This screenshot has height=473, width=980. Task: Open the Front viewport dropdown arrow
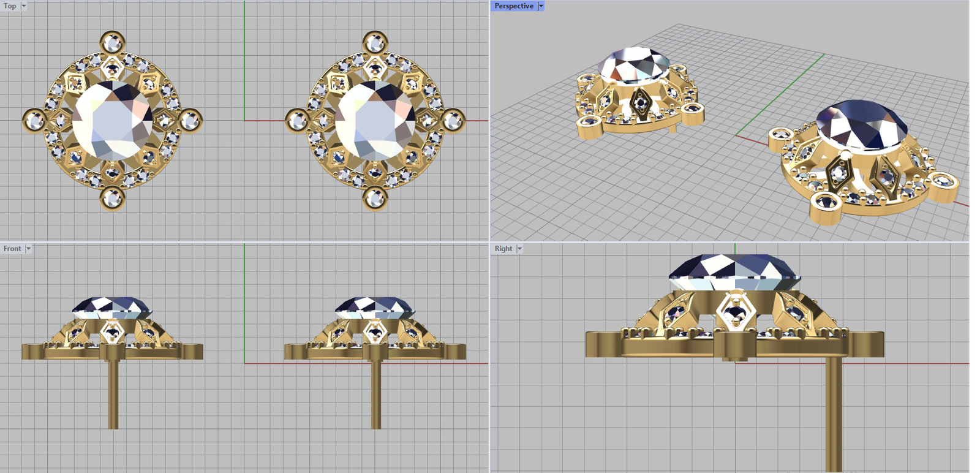point(28,248)
